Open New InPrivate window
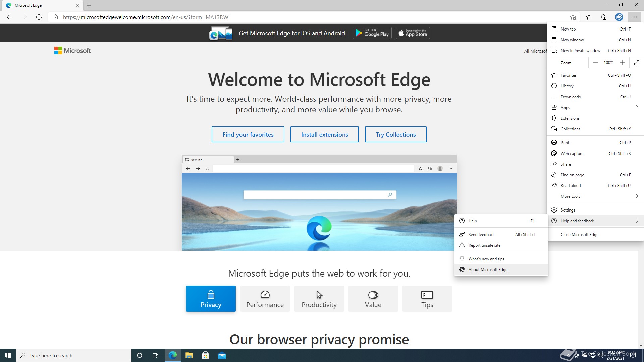Viewport: 644px width, 362px height. pyautogui.click(x=595, y=51)
